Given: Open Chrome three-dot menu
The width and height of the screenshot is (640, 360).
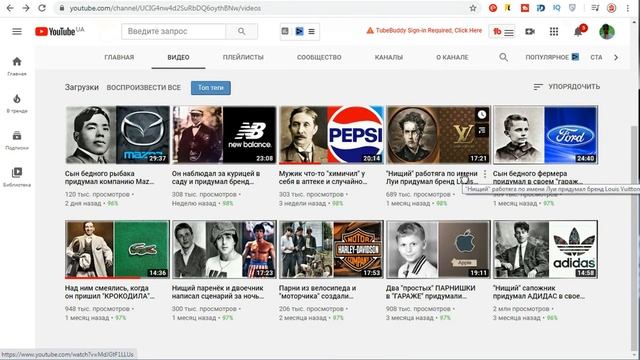Looking at the screenshot, I should [628, 8].
